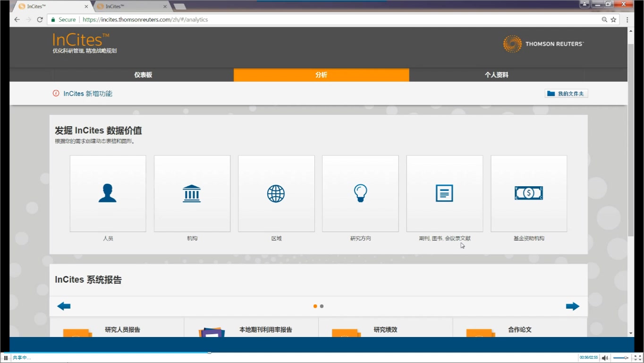Screen dimensions: 644x363
Task: Click the 共享中... status text
Action: 22,358
